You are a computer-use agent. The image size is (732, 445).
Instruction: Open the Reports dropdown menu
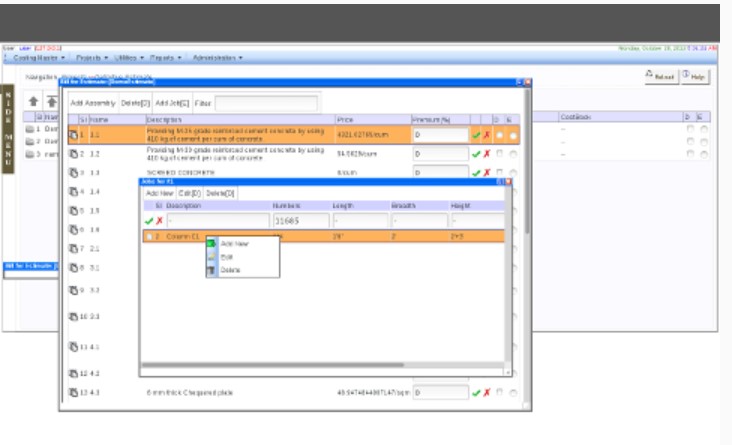tap(165, 58)
